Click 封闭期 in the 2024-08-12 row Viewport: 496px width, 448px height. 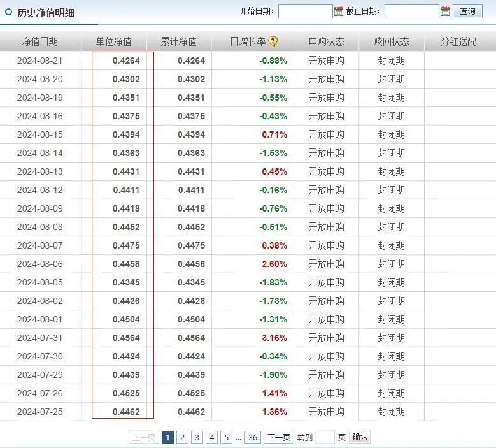coord(392,190)
